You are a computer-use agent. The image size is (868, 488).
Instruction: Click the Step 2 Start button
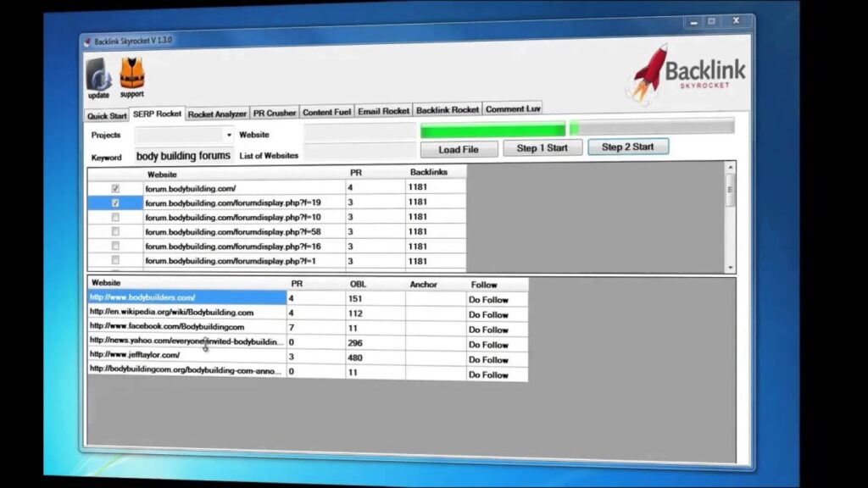coord(628,147)
